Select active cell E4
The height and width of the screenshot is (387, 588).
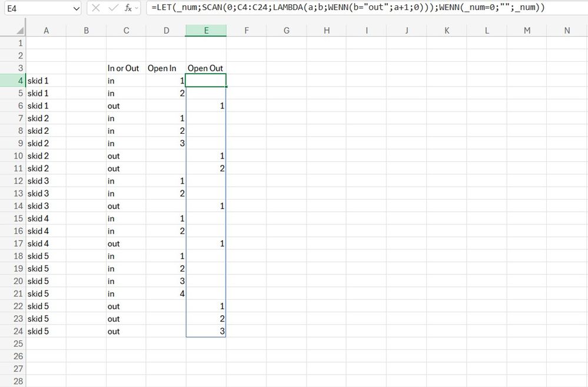click(206, 81)
